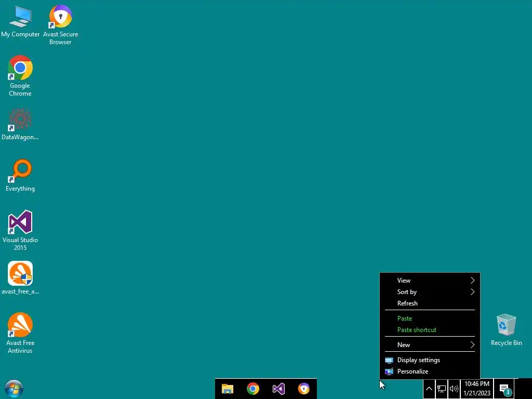
Task: Launch Chrome from the taskbar
Action: point(253,389)
